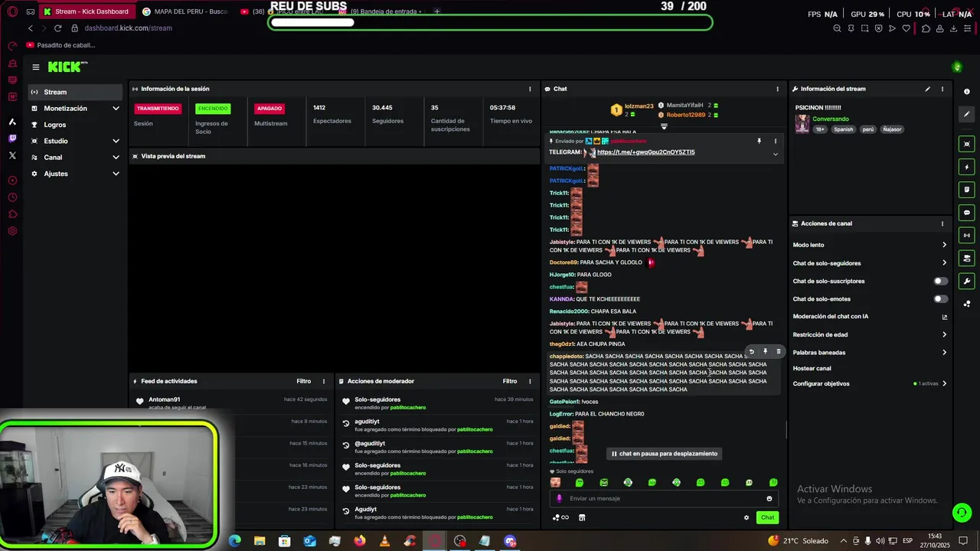Screen dimensions: 980x551
Task: Open Logros in the sidebar
Action: 75,125
